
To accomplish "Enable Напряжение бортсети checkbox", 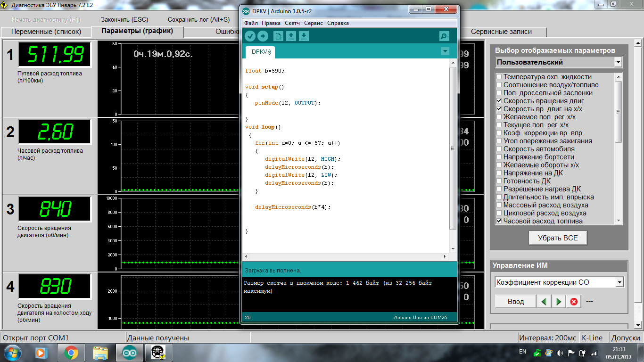I will tap(499, 157).
